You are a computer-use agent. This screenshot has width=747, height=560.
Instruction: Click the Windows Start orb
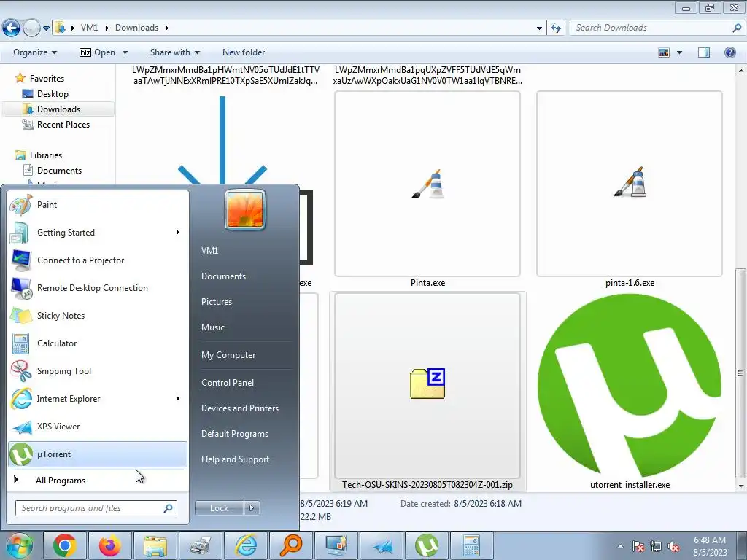(x=20, y=545)
